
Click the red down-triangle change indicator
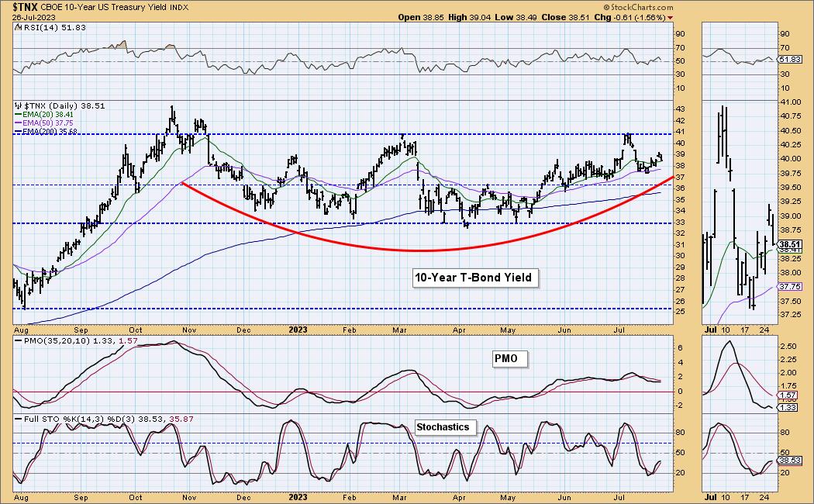pos(671,18)
